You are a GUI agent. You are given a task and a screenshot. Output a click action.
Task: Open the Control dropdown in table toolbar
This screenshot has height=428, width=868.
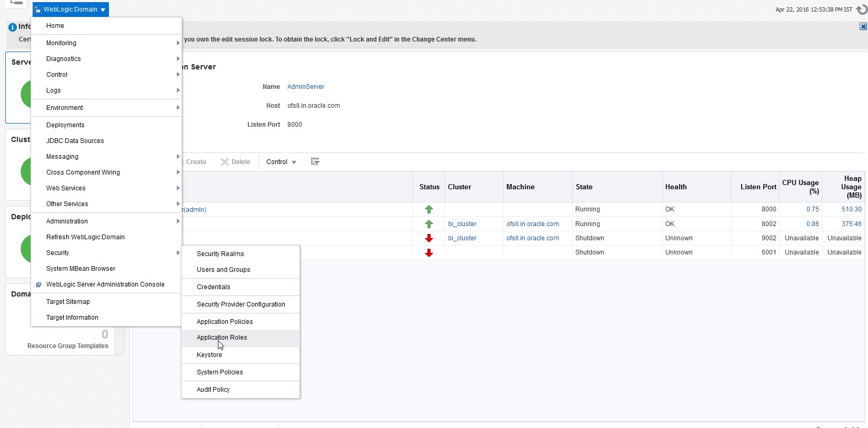281,162
